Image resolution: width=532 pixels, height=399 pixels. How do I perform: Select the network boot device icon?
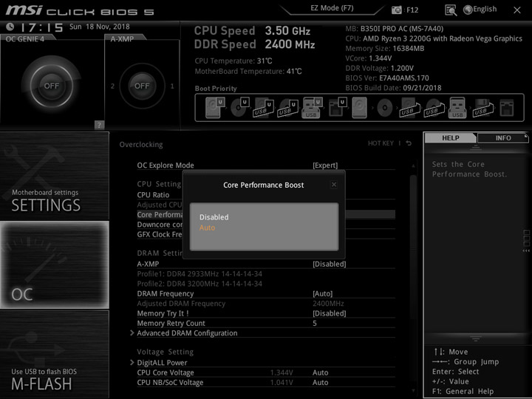click(x=507, y=108)
